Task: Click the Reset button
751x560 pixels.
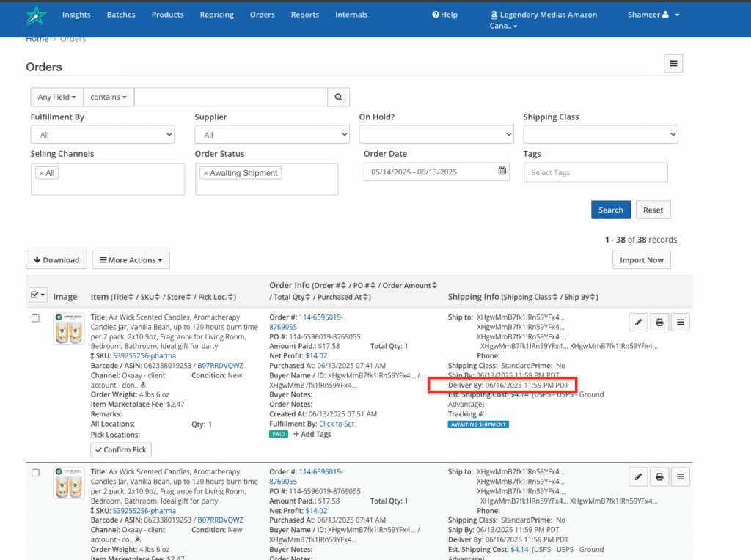Action: pyautogui.click(x=653, y=210)
